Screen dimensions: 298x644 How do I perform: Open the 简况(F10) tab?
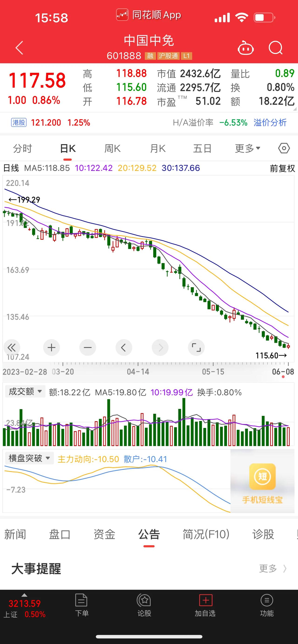click(x=206, y=534)
